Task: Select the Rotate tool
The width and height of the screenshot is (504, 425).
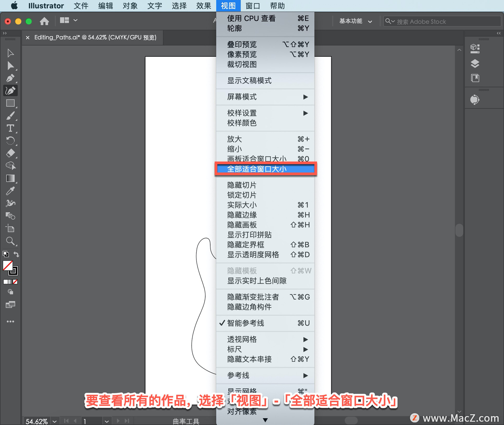Action: pos(10,141)
